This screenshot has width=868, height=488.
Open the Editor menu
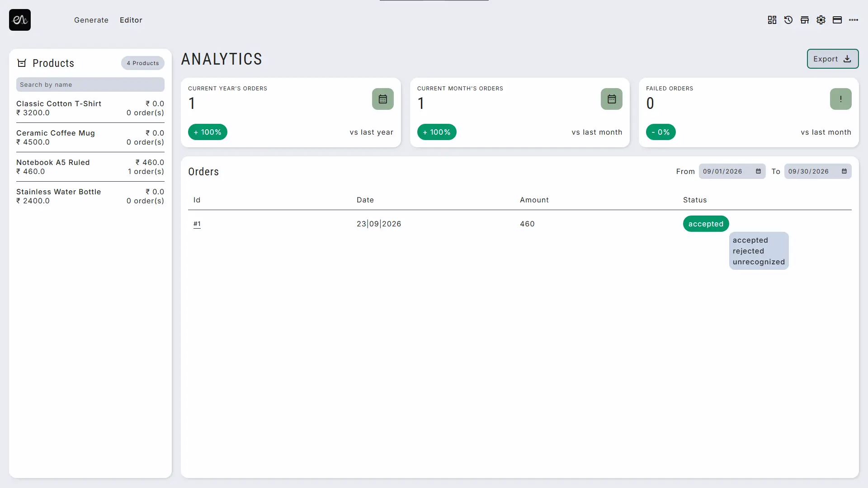click(x=131, y=20)
